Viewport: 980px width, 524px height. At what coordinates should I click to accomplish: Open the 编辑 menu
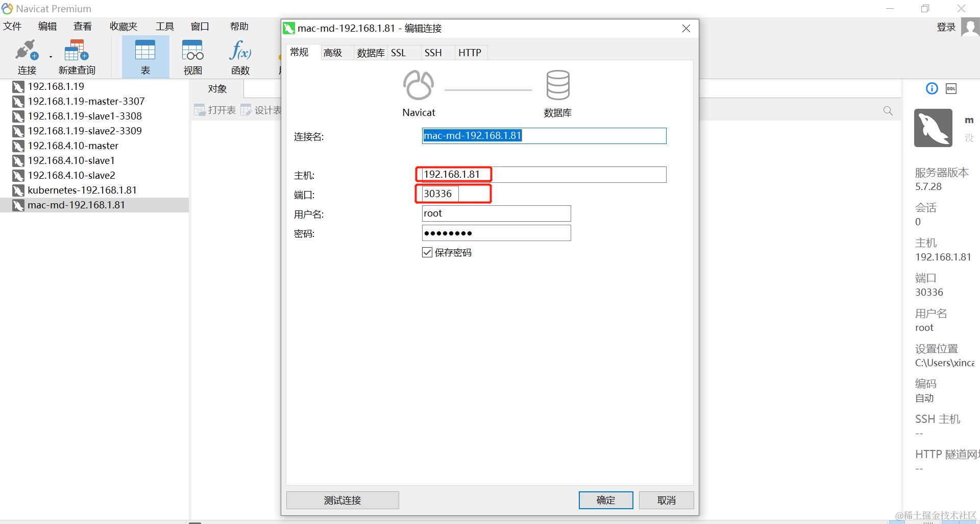[47, 26]
